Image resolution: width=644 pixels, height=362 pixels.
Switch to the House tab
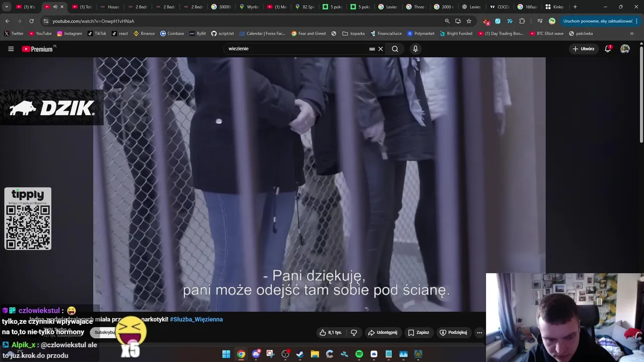click(110, 7)
